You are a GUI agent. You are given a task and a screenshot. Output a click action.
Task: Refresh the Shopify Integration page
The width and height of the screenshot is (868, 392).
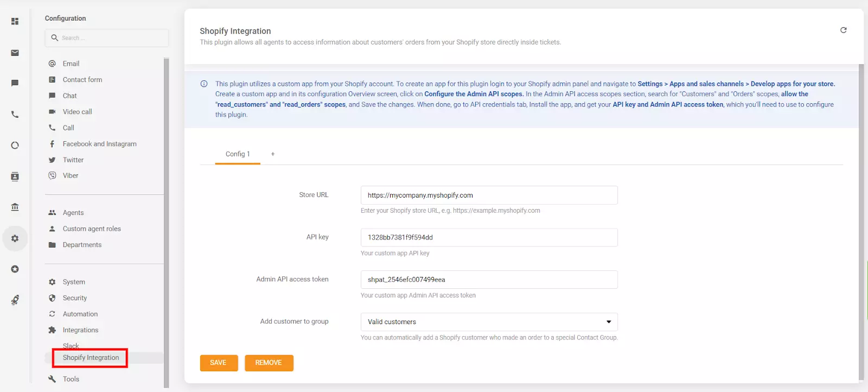click(843, 30)
